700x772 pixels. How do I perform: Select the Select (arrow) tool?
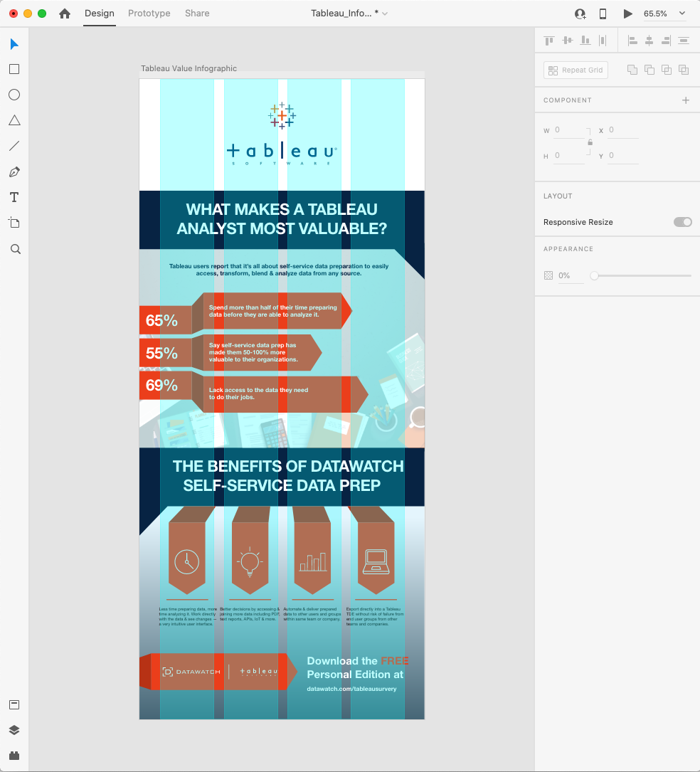pyautogui.click(x=14, y=44)
